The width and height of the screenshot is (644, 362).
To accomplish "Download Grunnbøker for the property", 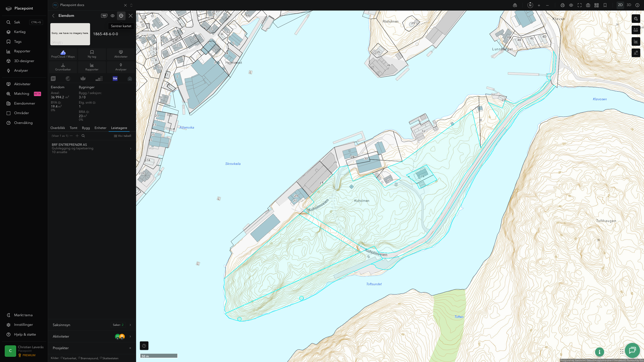I will coord(63,67).
